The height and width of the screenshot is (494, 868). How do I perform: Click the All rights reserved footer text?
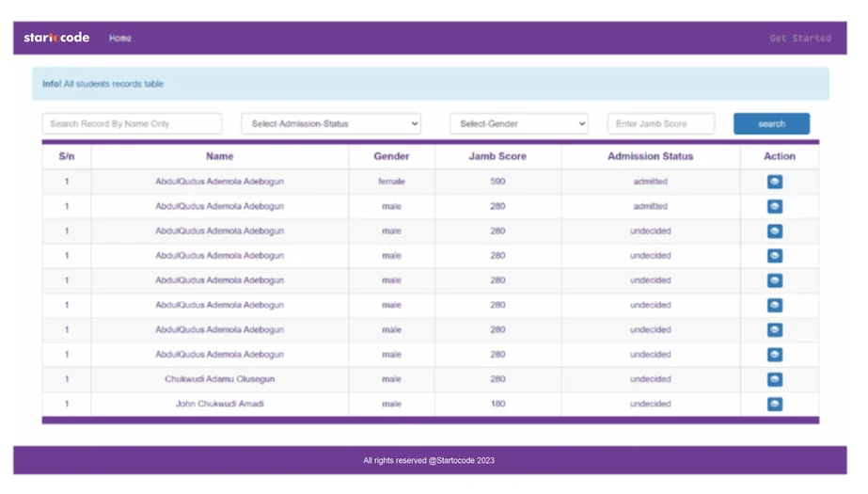pyautogui.click(x=429, y=461)
